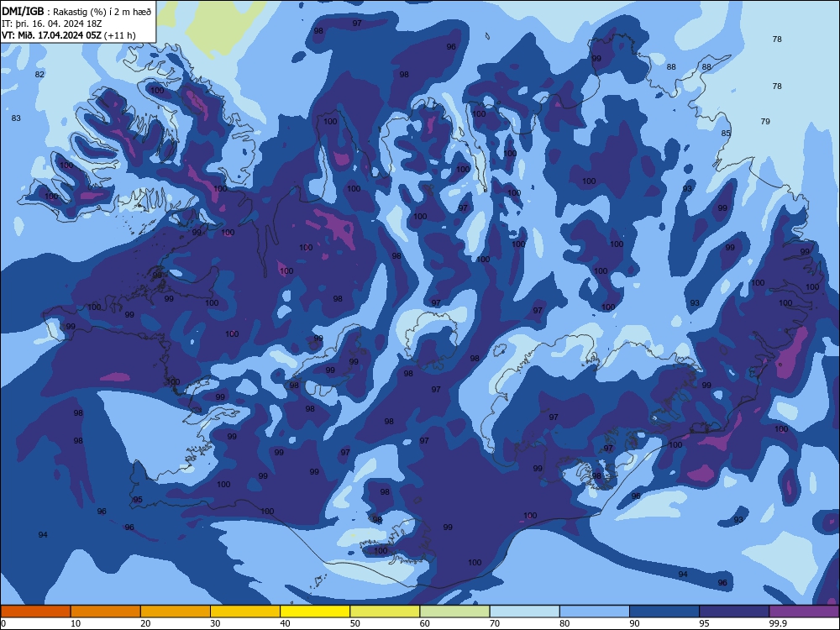Select the pale blue 70–80 legend swatch
This screenshot has height=630, width=840.
coord(524,612)
